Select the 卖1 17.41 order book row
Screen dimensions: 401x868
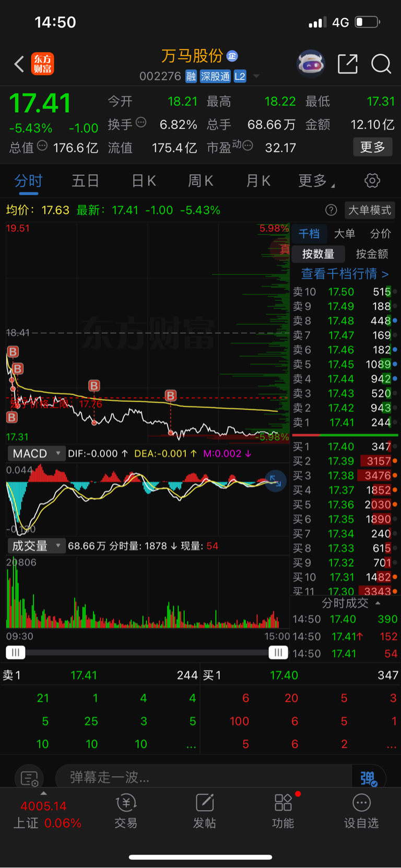click(x=345, y=422)
